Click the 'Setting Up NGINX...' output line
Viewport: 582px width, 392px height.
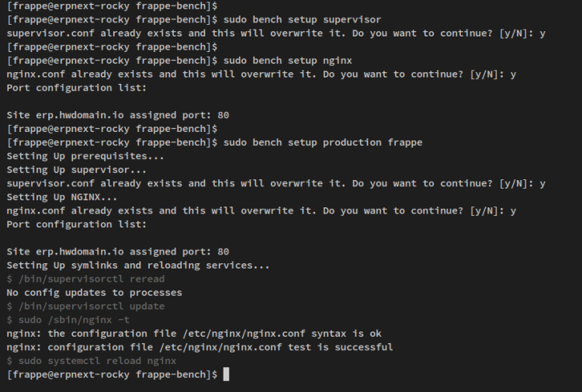(62, 196)
